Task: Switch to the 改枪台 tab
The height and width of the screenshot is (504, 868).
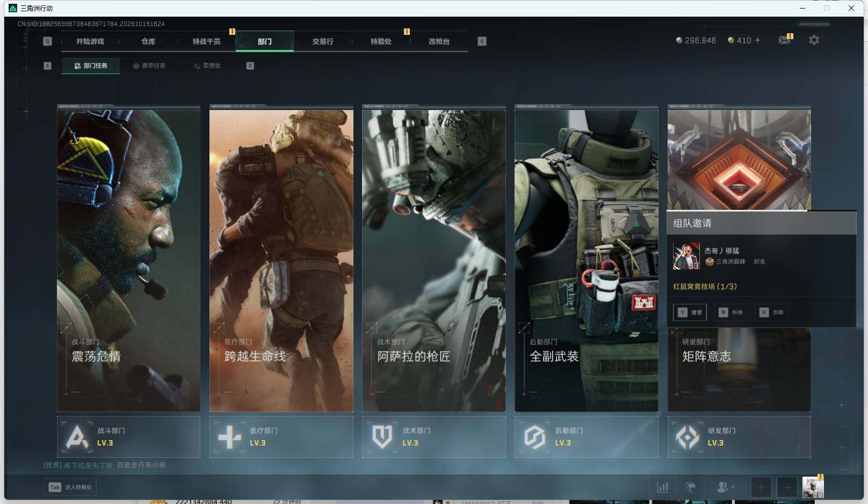Action: point(439,41)
